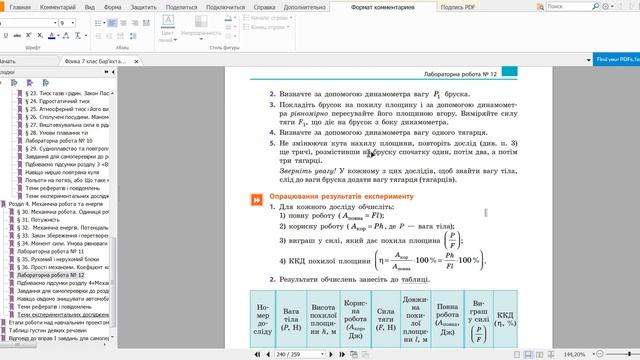The width and height of the screenshot is (640, 360).
Task: Justify paragraph text
Action: click(146, 23)
